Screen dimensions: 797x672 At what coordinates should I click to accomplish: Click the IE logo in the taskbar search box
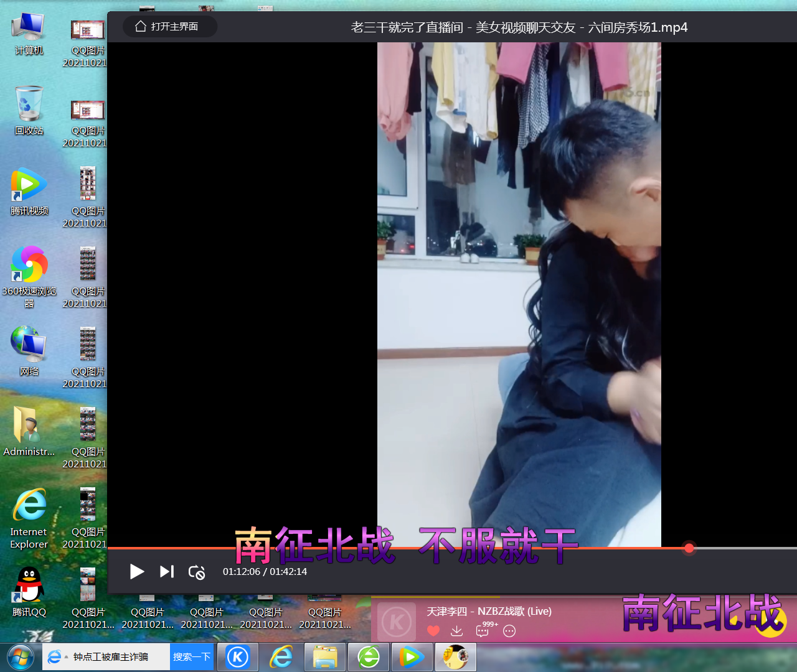pos(54,657)
